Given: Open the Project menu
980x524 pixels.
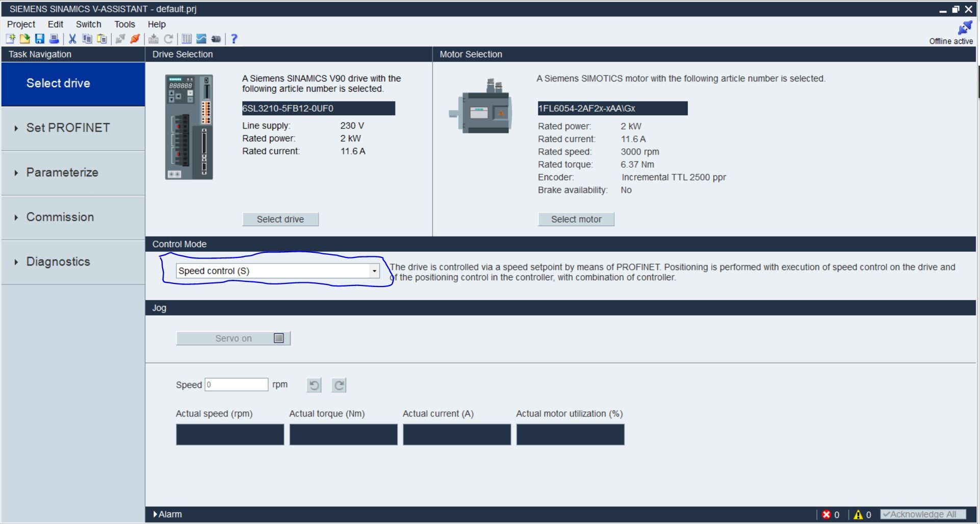Looking at the screenshot, I should (x=21, y=24).
